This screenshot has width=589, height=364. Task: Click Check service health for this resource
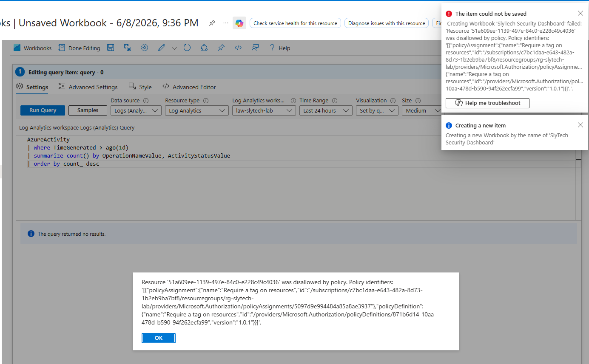(295, 23)
